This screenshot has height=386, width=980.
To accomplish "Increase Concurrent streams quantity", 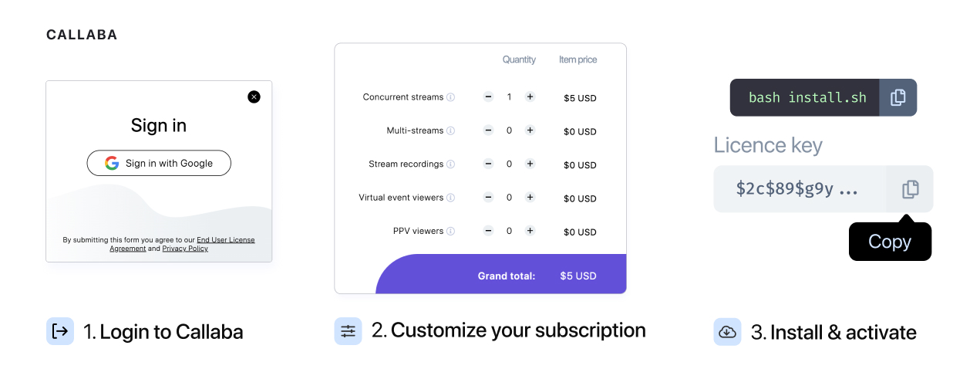I will tap(530, 97).
